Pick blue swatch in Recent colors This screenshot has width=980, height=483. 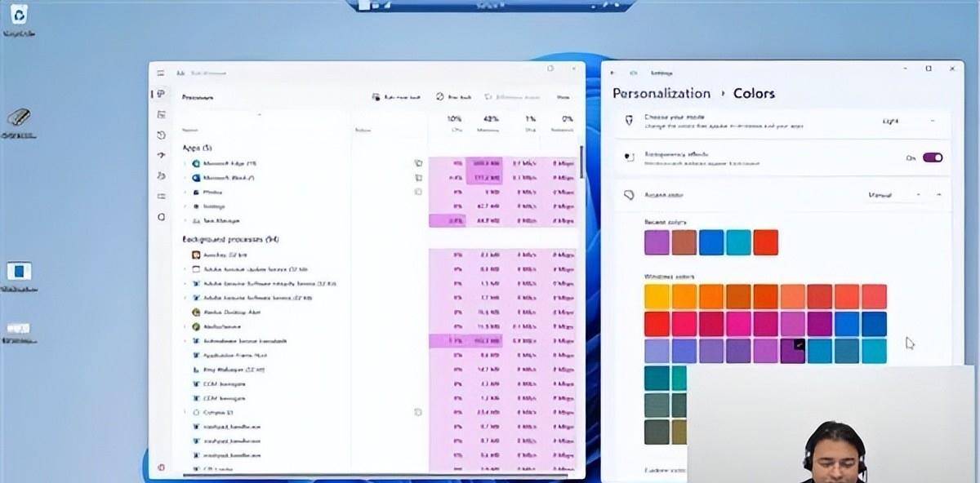[711, 242]
